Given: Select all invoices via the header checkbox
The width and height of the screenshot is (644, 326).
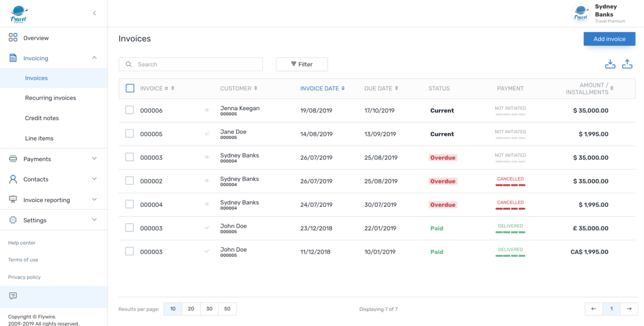Looking at the screenshot, I should click(130, 88).
